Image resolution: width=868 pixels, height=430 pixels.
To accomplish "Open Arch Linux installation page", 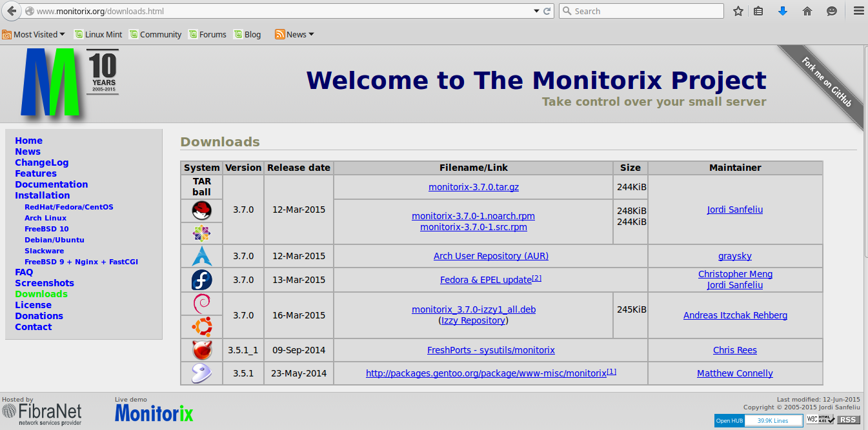I will pyautogui.click(x=45, y=218).
